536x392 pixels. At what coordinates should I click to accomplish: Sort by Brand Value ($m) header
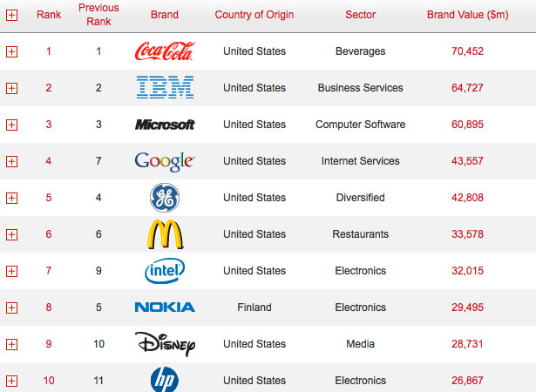tap(467, 15)
